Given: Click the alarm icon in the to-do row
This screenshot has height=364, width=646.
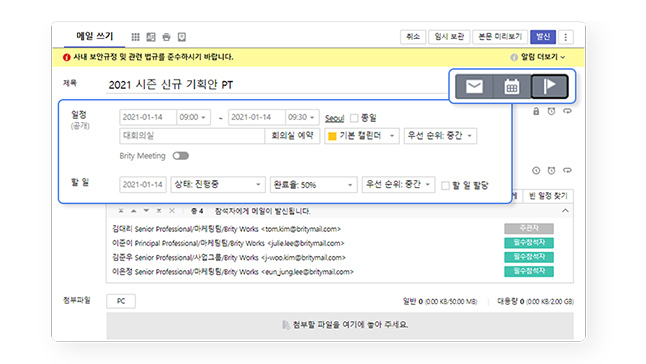Looking at the screenshot, I should click(551, 170).
